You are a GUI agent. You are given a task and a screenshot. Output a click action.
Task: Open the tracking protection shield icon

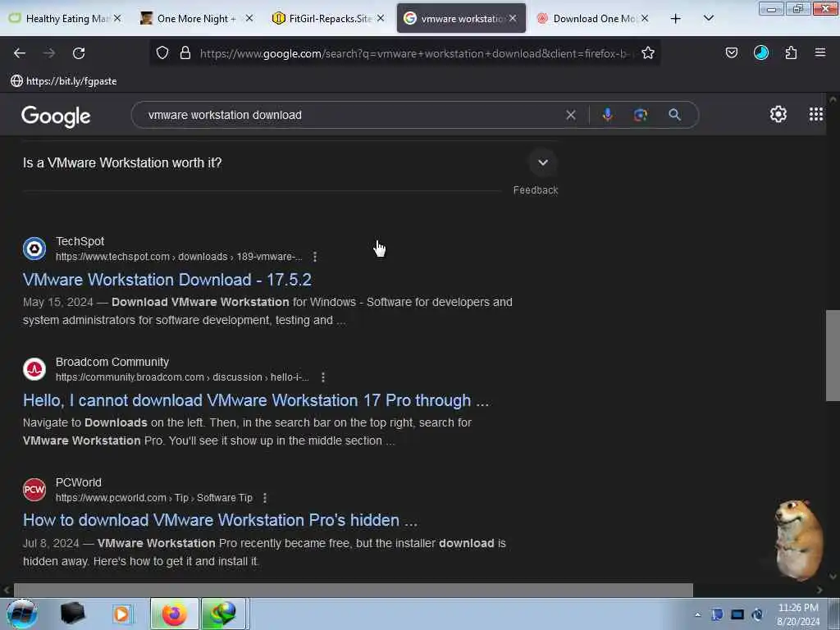pyautogui.click(x=162, y=53)
